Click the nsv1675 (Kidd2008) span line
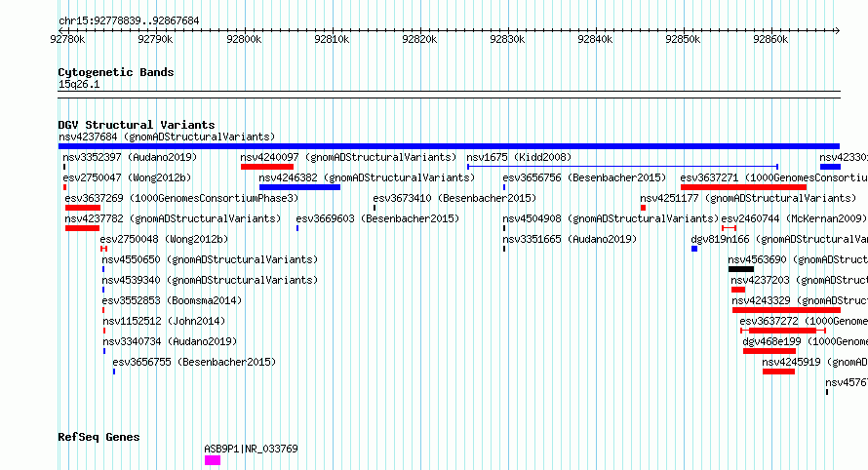The height and width of the screenshot is (470, 868). tap(623, 166)
